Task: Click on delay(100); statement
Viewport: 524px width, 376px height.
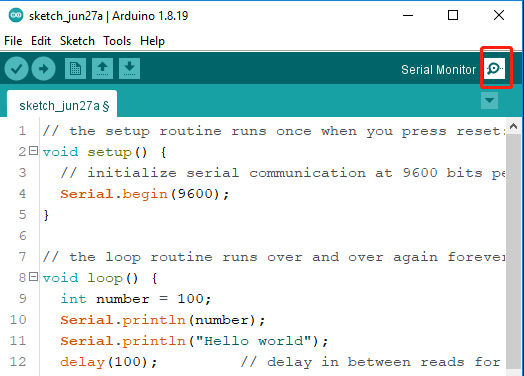Action: click(x=108, y=362)
